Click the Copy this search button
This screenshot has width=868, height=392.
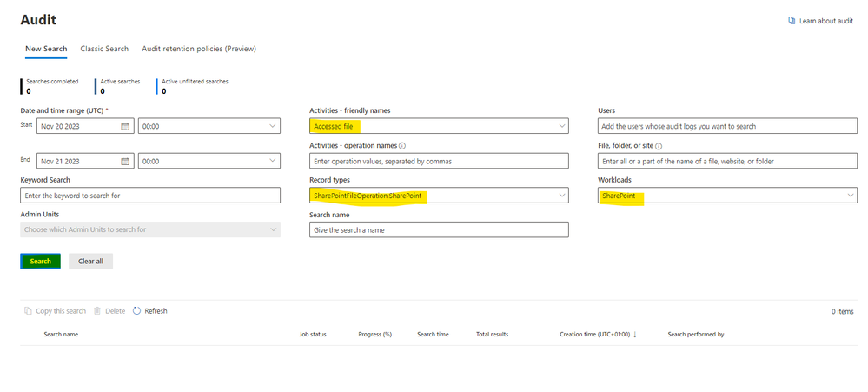point(55,311)
